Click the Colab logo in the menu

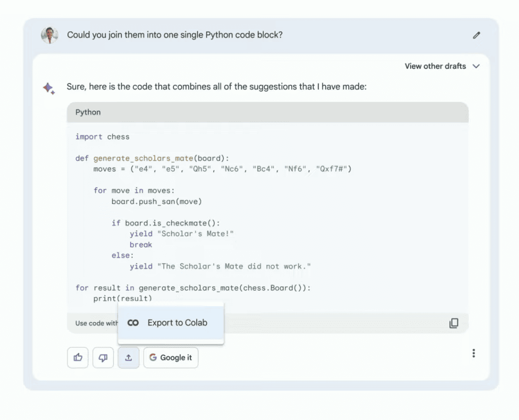pyautogui.click(x=133, y=322)
